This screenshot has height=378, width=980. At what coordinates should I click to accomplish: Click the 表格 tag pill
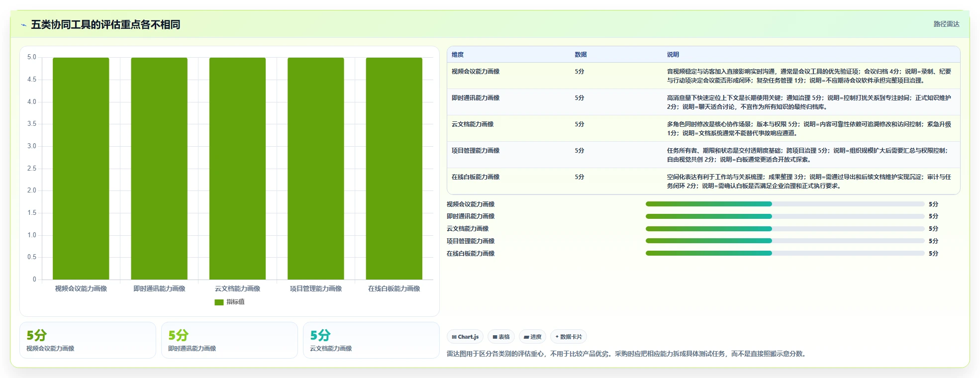pos(501,337)
